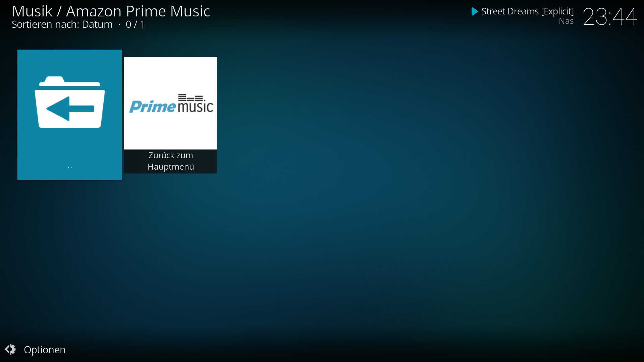
Task: Click the 'Zurück zum Hauptmenü' label
Action: click(x=171, y=161)
